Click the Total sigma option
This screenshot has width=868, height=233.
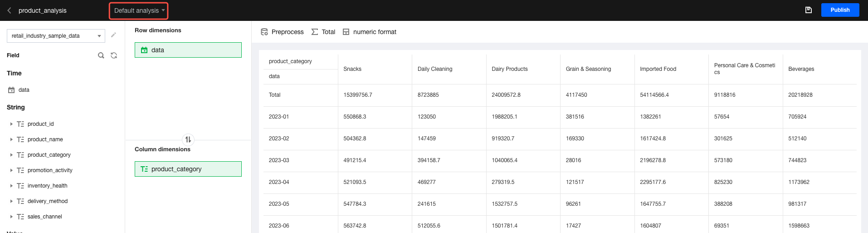coord(323,32)
